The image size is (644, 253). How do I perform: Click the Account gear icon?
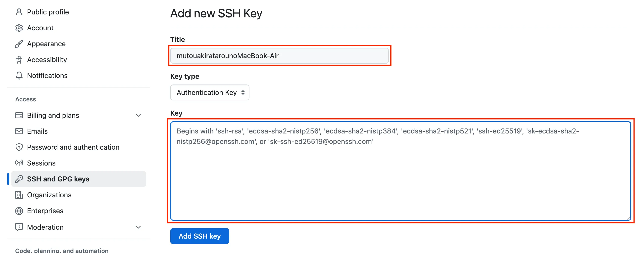coord(19,28)
